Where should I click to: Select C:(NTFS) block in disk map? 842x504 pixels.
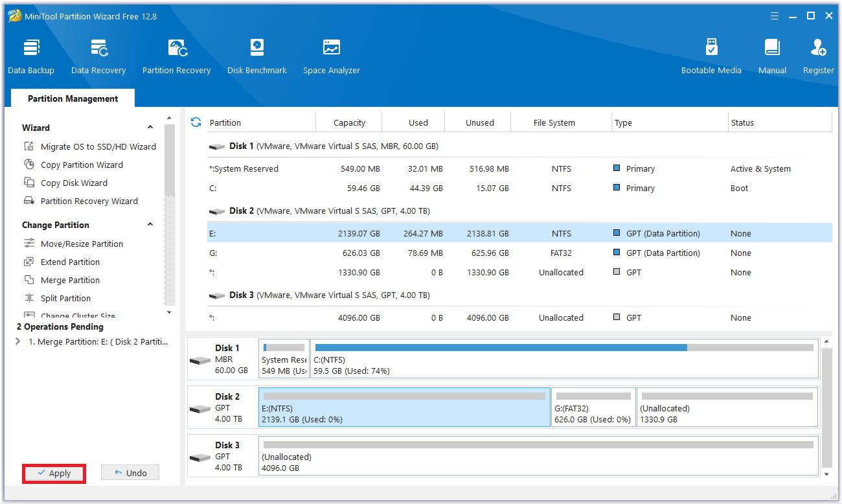click(x=564, y=359)
